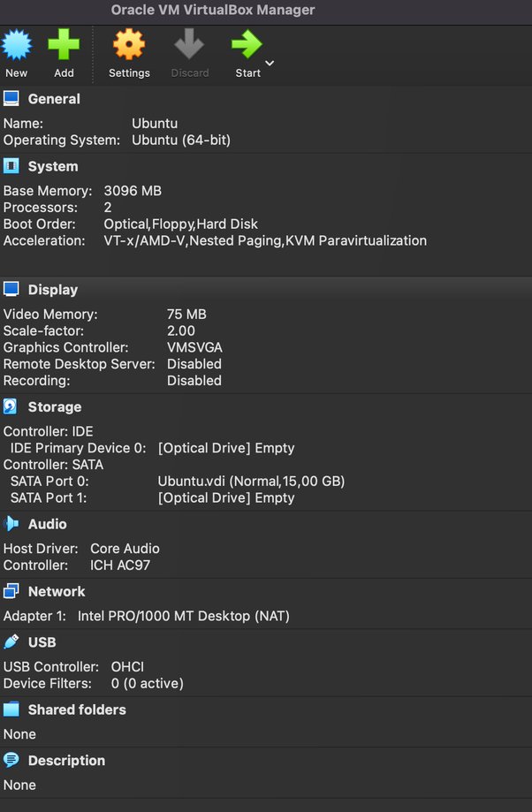The height and width of the screenshot is (812, 532).
Task: Click the USB section plug icon
Action: [12, 641]
